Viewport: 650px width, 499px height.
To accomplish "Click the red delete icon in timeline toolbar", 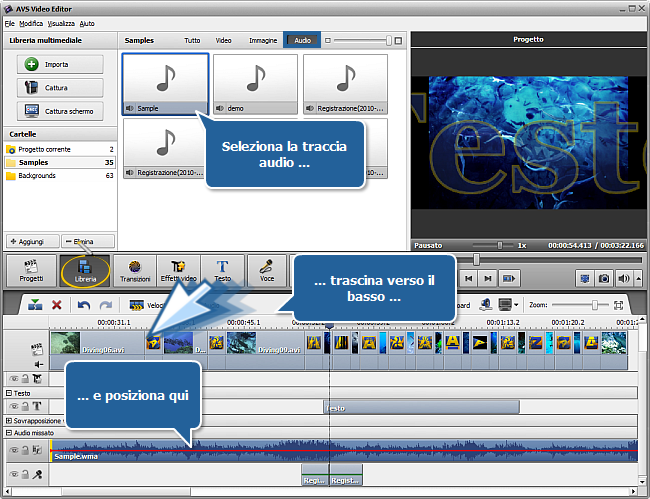I will (x=57, y=305).
